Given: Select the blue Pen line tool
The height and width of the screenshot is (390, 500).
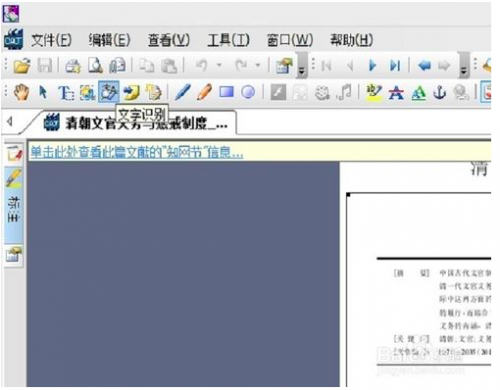Looking at the screenshot, I should 183,92.
